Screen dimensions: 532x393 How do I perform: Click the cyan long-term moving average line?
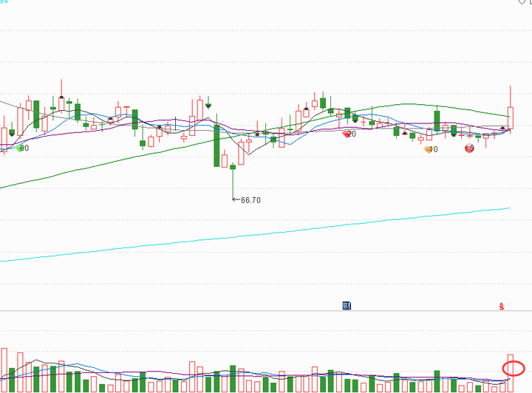[254, 235]
